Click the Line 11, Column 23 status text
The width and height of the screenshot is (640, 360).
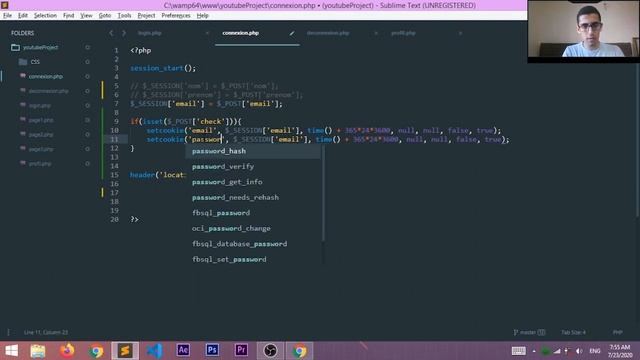(46, 332)
